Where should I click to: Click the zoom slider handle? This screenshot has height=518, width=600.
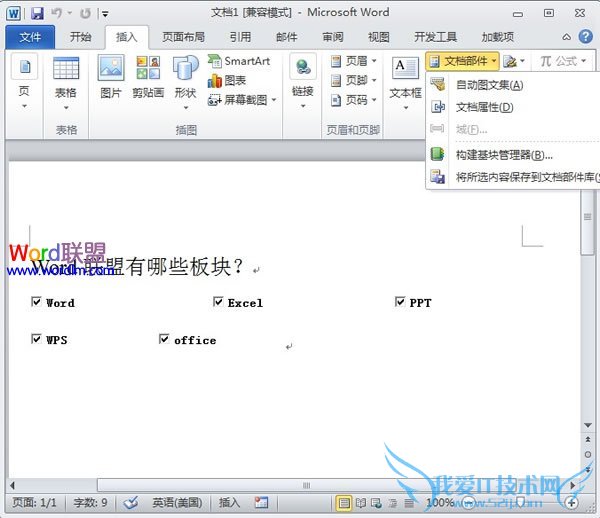(521, 502)
